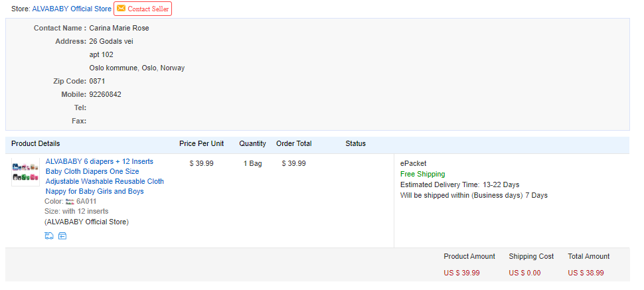Click the return box icon under product
Screen dimensions: 644x290
click(x=62, y=236)
